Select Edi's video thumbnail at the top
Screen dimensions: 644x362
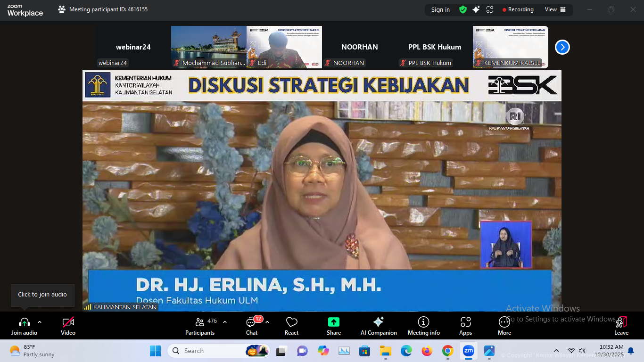point(284,47)
